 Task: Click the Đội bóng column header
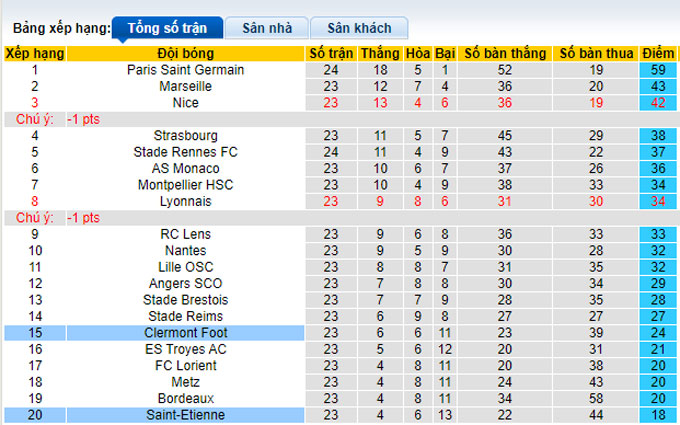point(185,53)
